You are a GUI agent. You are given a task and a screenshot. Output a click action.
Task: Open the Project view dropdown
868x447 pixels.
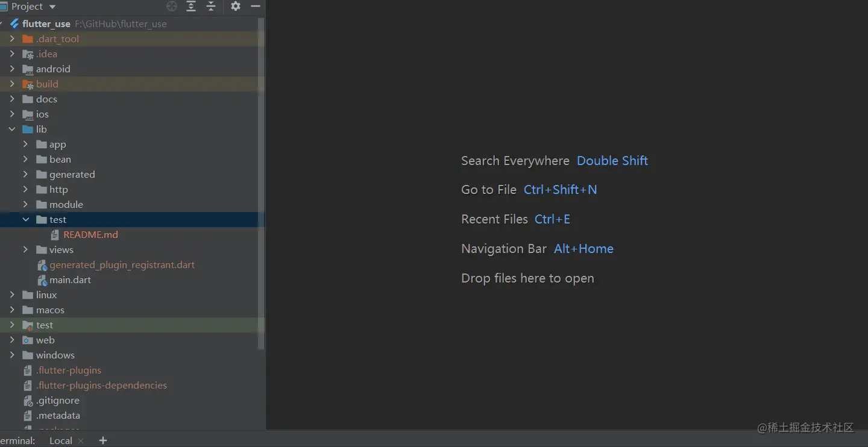pyautogui.click(x=52, y=7)
